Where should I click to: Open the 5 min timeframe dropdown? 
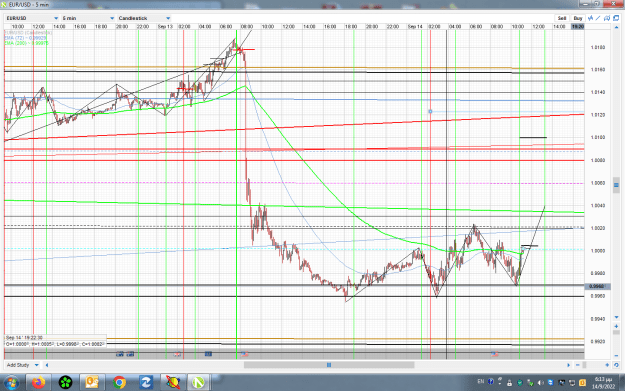[x=88, y=18]
